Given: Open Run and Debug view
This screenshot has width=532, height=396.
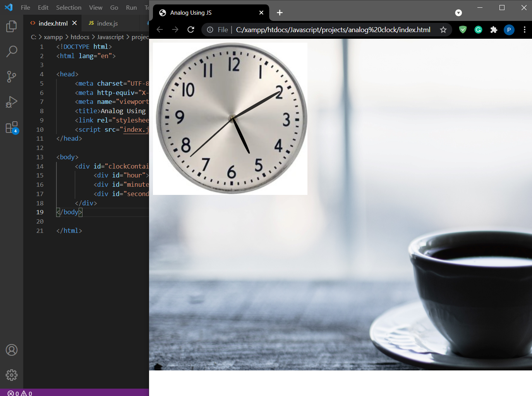Looking at the screenshot, I should coord(12,102).
